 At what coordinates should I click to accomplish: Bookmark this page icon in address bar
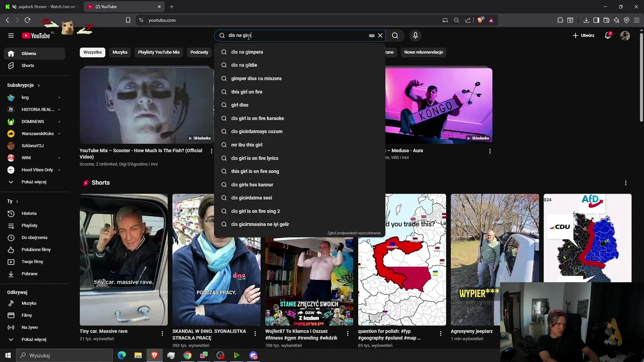point(128,20)
